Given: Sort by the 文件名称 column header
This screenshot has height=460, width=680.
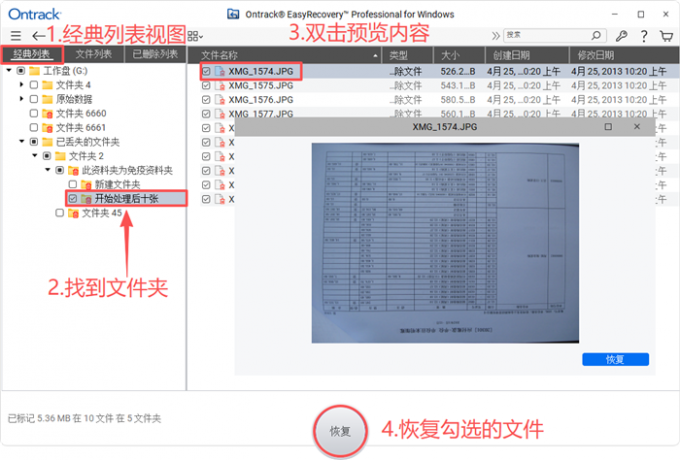Looking at the screenshot, I should point(285,55).
